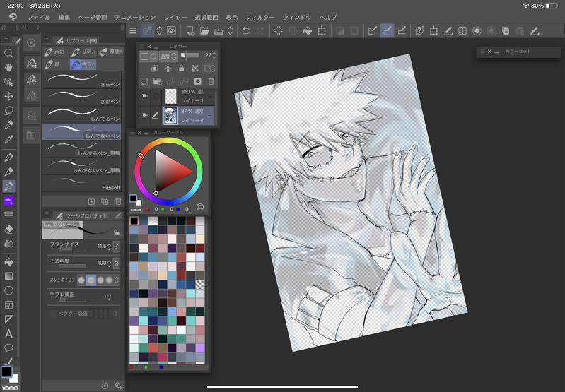The image size is (565, 392).
Task: Open the フィルター menu
Action: pos(260,17)
